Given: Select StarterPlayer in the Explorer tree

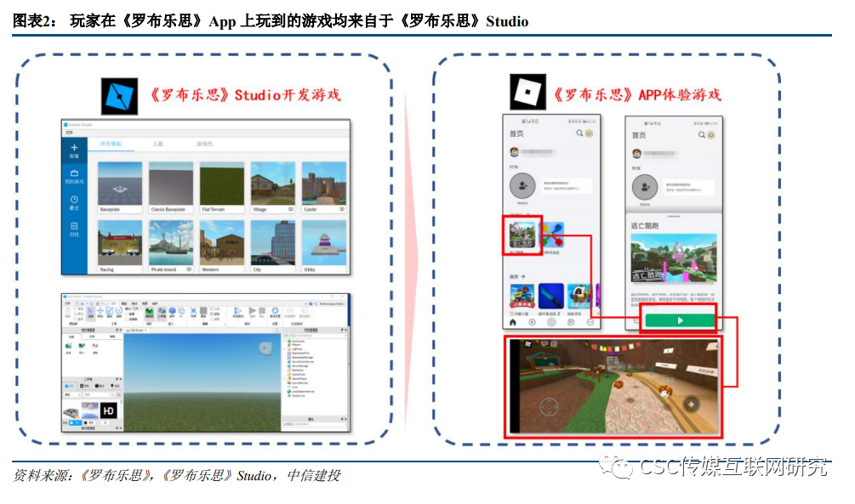Looking at the screenshot, I should [x=299, y=379].
